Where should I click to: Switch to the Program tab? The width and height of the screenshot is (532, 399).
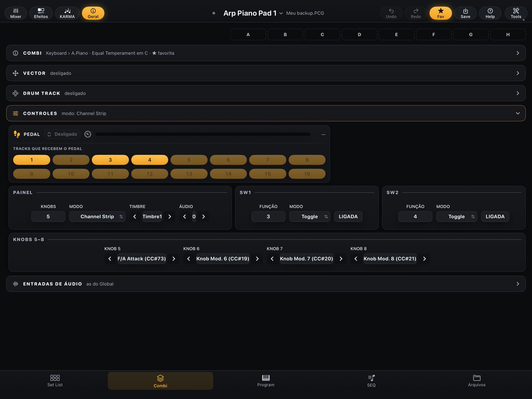tap(266, 381)
